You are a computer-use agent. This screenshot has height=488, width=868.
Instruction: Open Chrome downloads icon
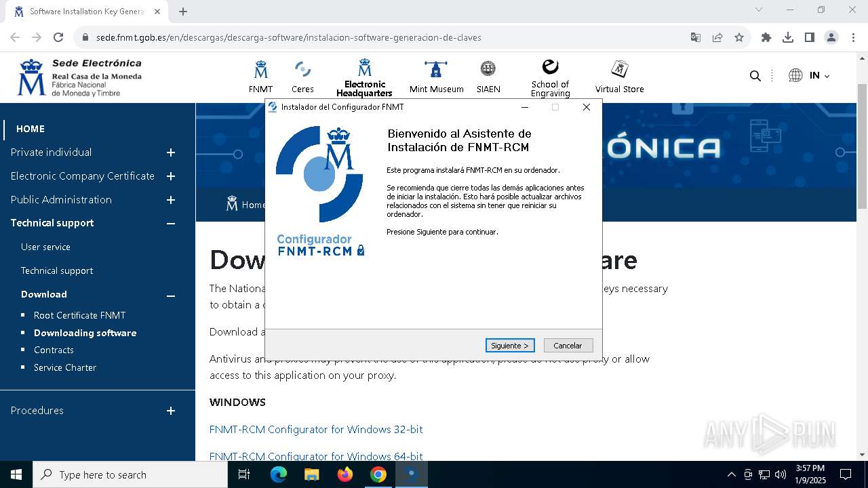tap(788, 37)
